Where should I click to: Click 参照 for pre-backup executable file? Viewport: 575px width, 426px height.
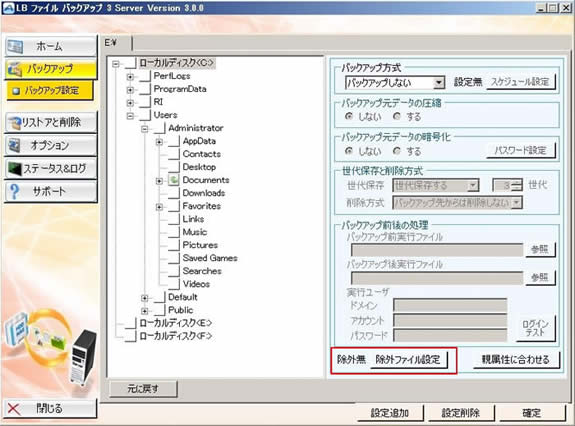point(540,250)
